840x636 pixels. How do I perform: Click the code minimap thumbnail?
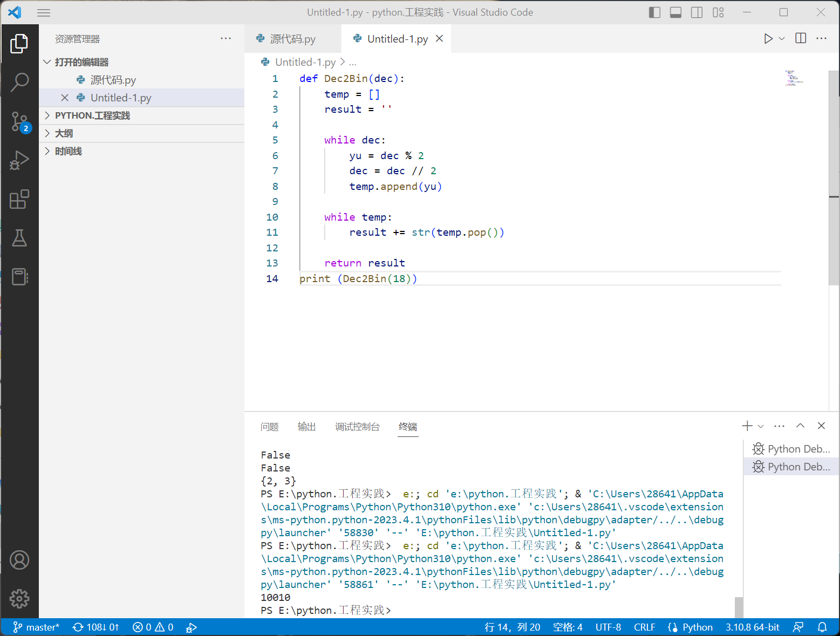794,78
